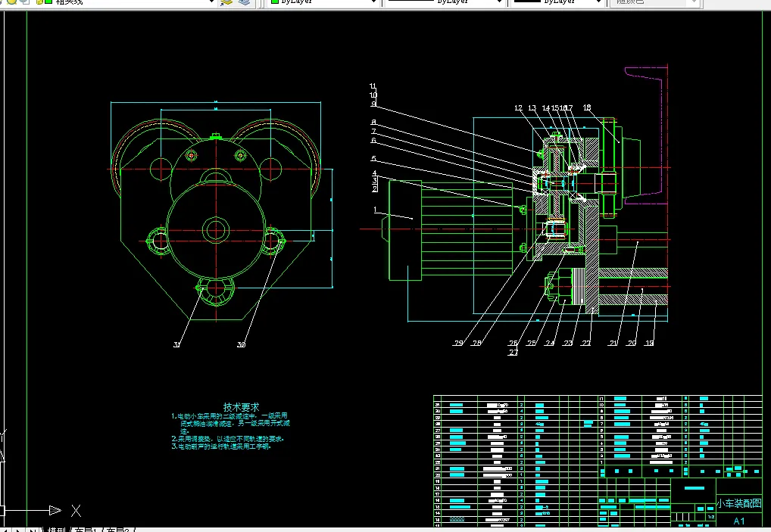This screenshot has width=771, height=532.
Task: Select part callout number 29
Action: point(458,342)
